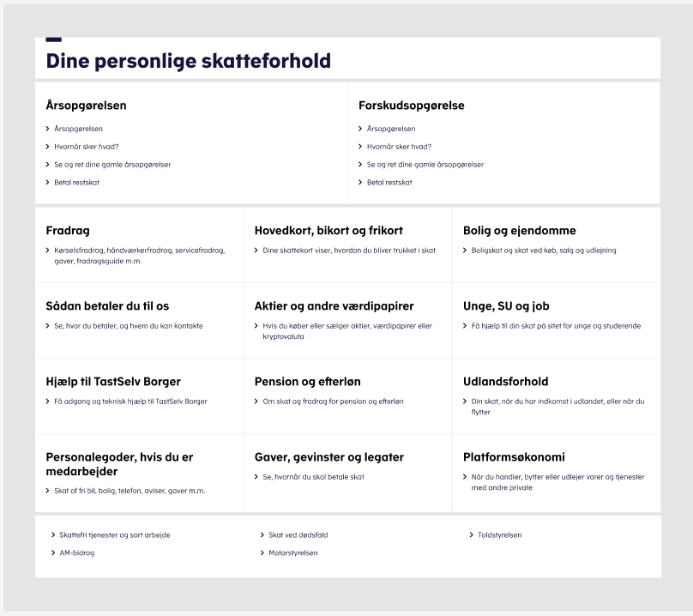693x616 pixels.
Task: Open Sådan betaler du til os
Action: [x=107, y=306]
